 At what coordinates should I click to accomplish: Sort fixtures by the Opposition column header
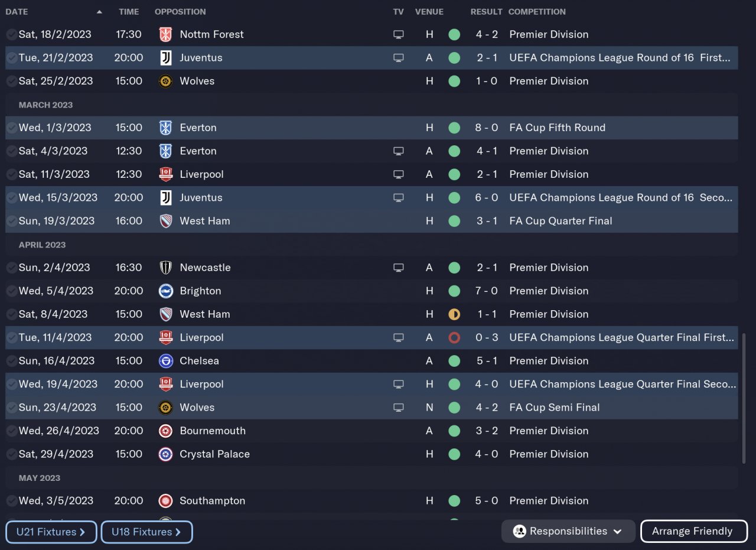(x=180, y=12)
